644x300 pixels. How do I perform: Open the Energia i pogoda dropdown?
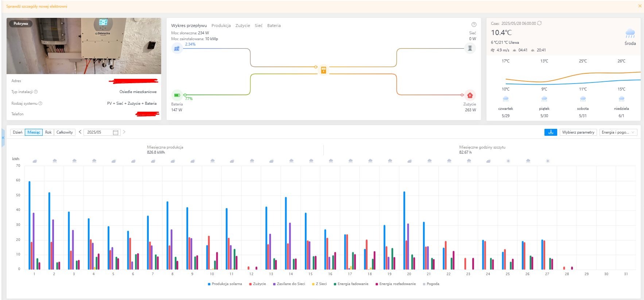[618, 132]
